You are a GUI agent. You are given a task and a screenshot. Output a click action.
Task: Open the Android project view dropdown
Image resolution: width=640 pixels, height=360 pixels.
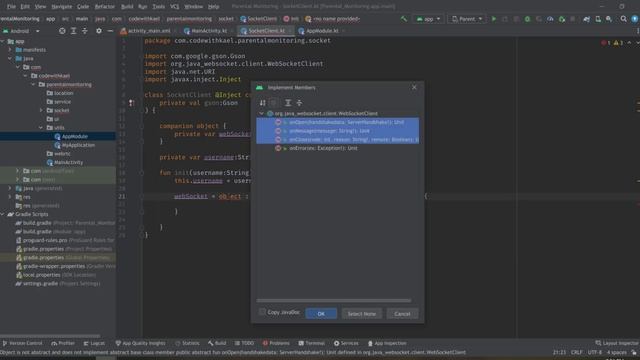click(x=21, y=31)
